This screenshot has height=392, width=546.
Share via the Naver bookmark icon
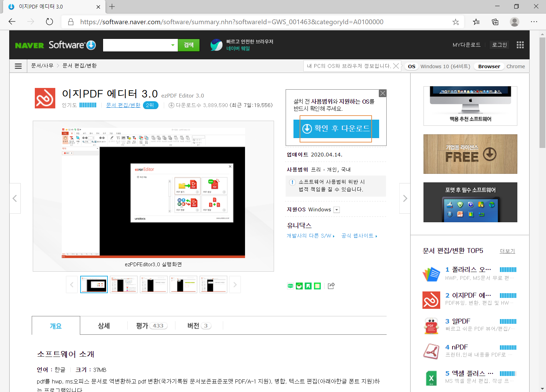coord(308,286)
